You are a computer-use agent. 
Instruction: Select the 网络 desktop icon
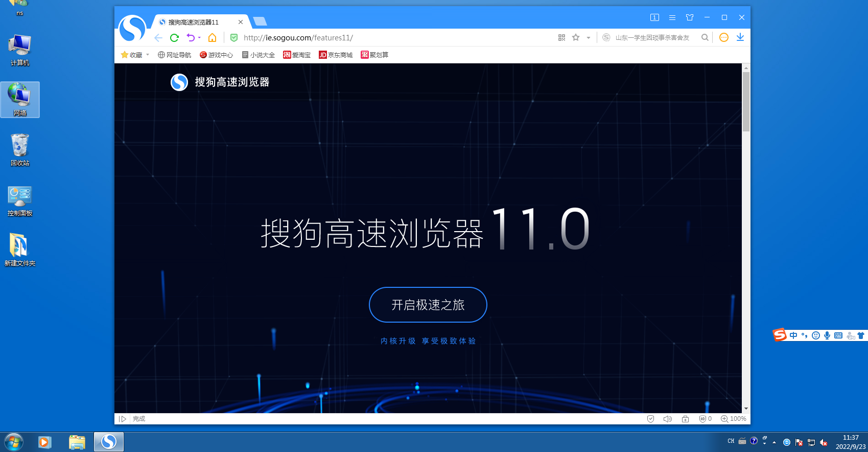20,100
